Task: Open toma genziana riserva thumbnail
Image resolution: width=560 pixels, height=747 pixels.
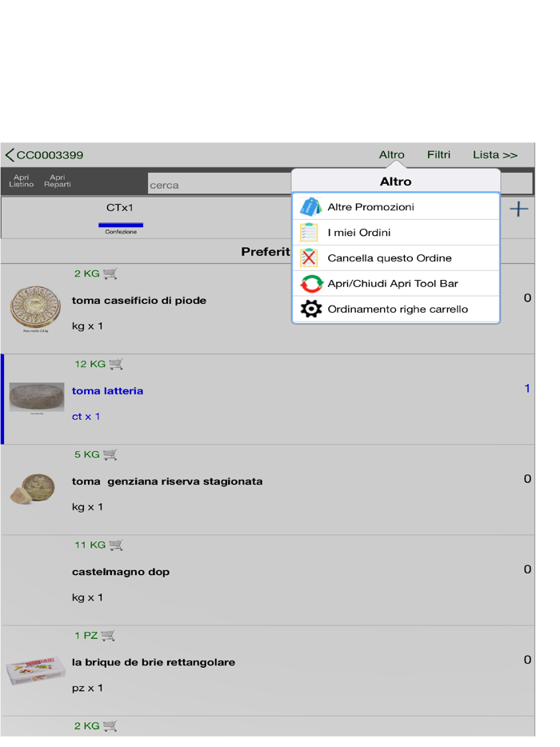Action: click(33, 488)
